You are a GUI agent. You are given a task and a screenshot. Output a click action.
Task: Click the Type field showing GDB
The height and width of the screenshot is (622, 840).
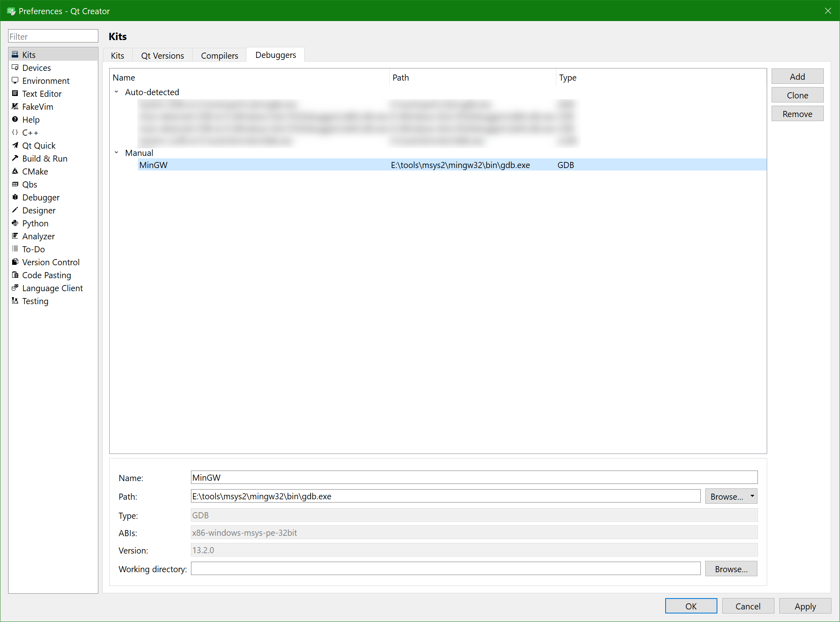474,515
